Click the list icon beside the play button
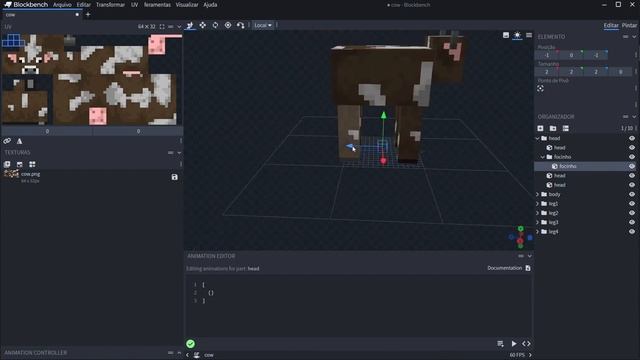The width and height of the screenshot is (640, 360). pyautogui.click(x=500, y=344)
